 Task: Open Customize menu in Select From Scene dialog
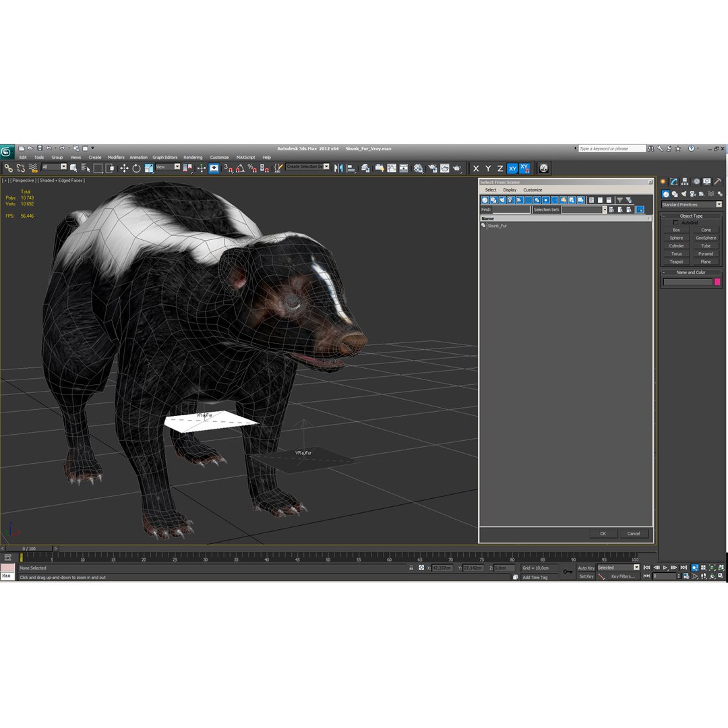pyautogui.click(x=533, y=190)
